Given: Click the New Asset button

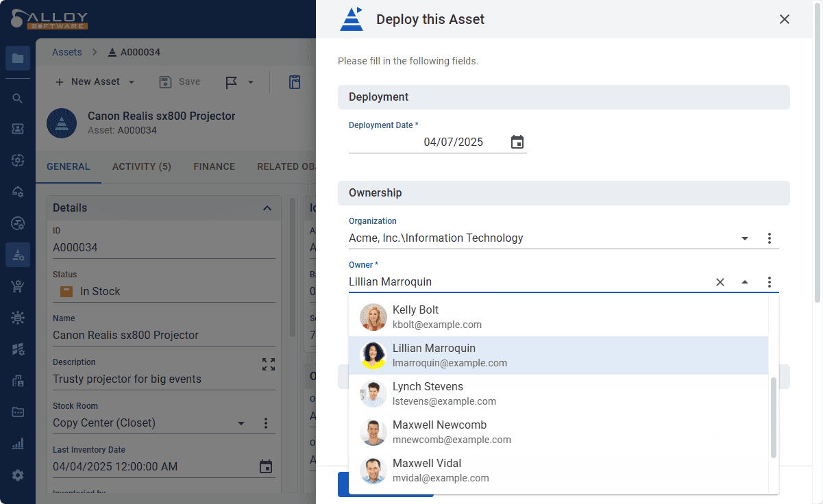Looking at the screenshot, I should pyautogui.click(x=88, y=81).
